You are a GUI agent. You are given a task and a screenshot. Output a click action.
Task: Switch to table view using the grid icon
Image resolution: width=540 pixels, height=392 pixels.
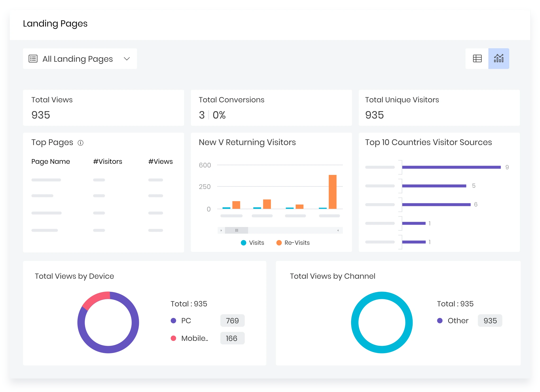pyautogui.click(x=477, y=58)
